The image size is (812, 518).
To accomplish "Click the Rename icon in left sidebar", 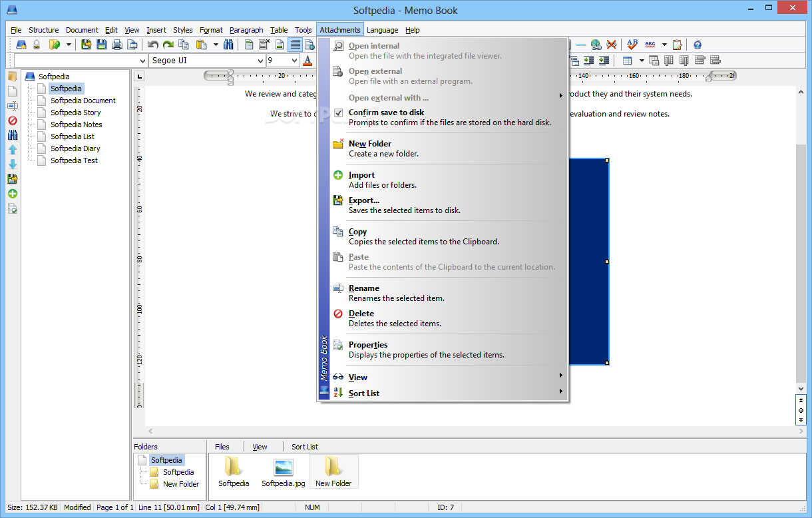I will (12, 106).
